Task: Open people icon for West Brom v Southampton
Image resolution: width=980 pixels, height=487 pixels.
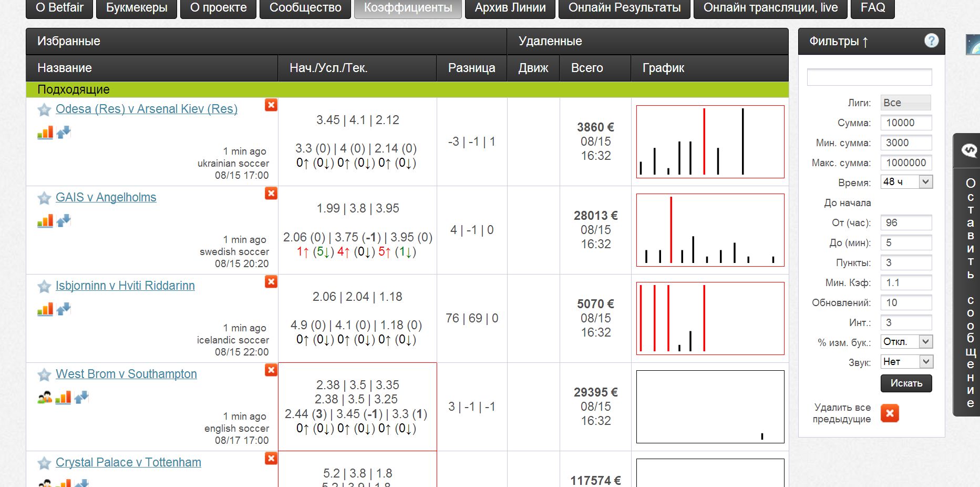Action: pyautogui.click(x=45, y=398)
